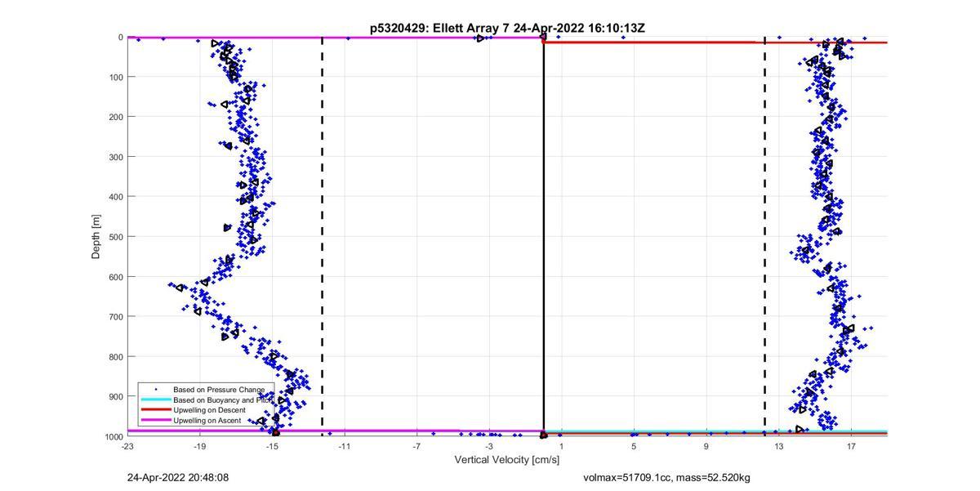Click y-axis tick label '800'
Viewport: 980px width, 491px height.
pos(116,357)
